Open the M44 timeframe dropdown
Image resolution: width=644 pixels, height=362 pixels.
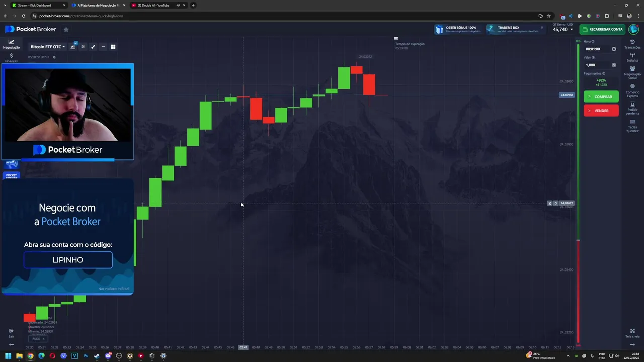38,339
